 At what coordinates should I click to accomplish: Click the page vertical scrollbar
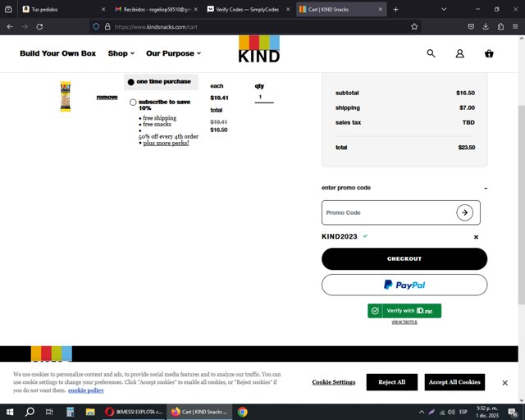coord(522,205)
